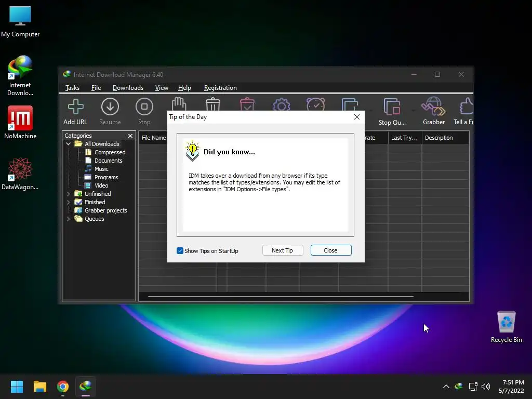The height and width of the screenshot is (399, 532).
Task: Open the Stop Queue dropdown arrow
Action: coord(413,111)
